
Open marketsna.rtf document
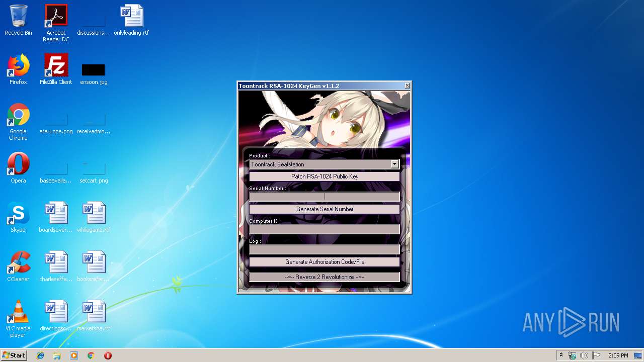click(94, 316)
